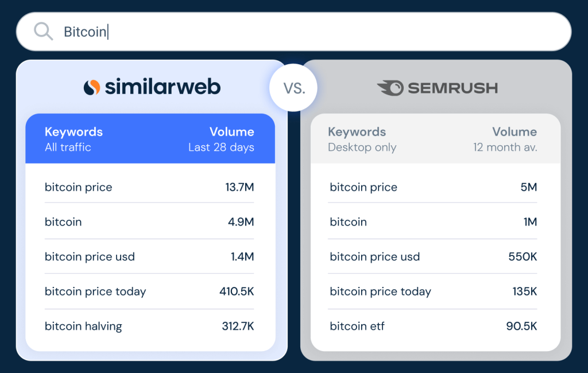This screenshot has height=373, width=588.
Task: Click Similarweb Volume Last 28 days header
Action: pos(221,139)
